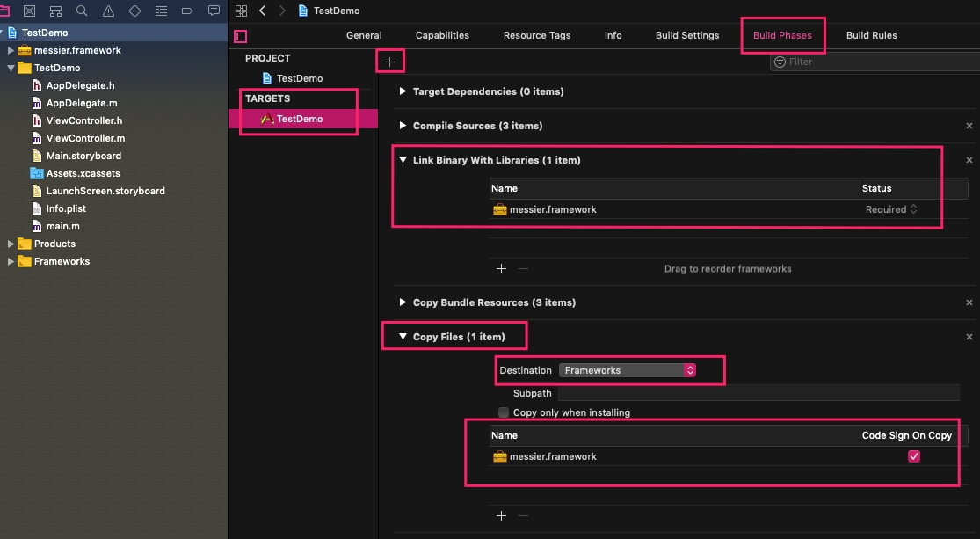Viewport: 980px width, 539px height.
Task: Collapse the TestDemo folder group
Action: 11,68
